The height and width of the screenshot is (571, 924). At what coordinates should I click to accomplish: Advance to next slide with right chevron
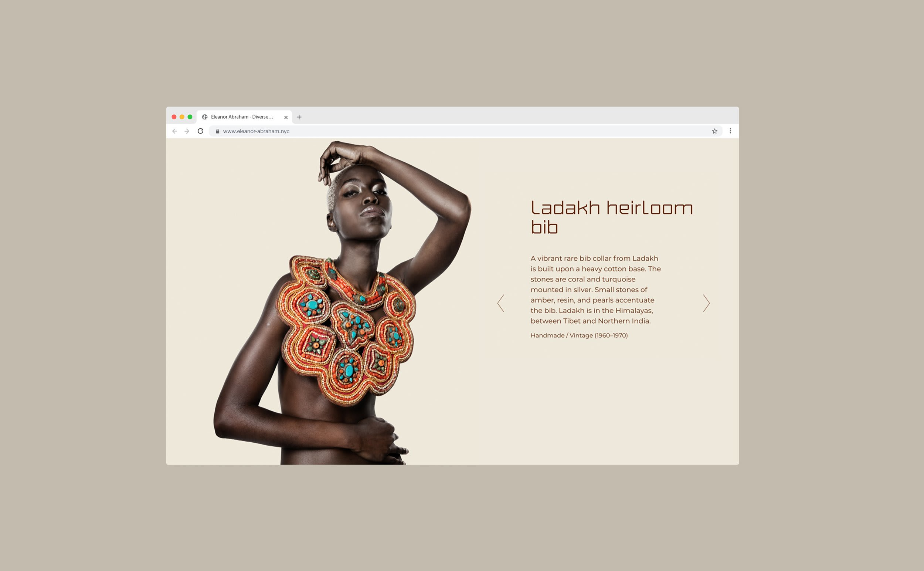click(x=706, y=303)
